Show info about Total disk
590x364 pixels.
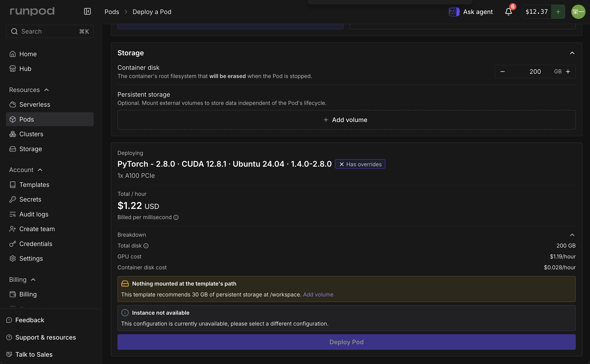point(146,246)
